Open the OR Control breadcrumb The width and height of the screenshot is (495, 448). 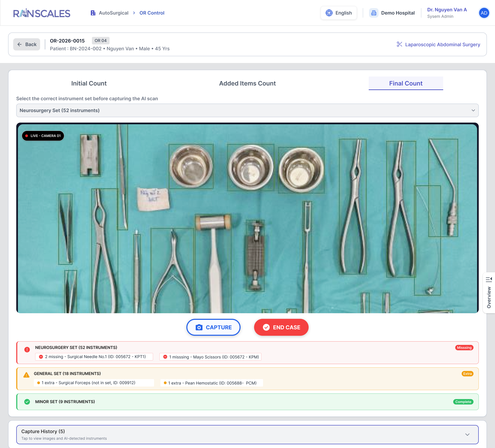pos(152,13)
